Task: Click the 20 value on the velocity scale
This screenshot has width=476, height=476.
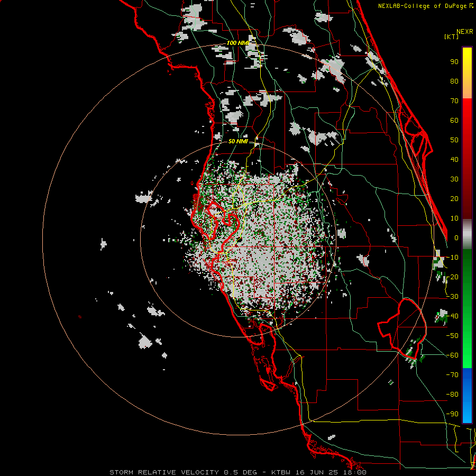Action: coord(454,199)
